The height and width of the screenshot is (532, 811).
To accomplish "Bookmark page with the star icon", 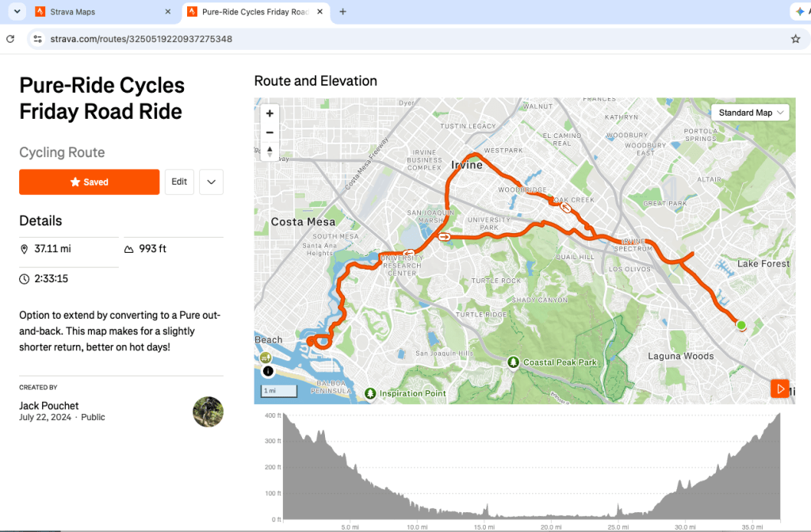I will click(795, 39).
